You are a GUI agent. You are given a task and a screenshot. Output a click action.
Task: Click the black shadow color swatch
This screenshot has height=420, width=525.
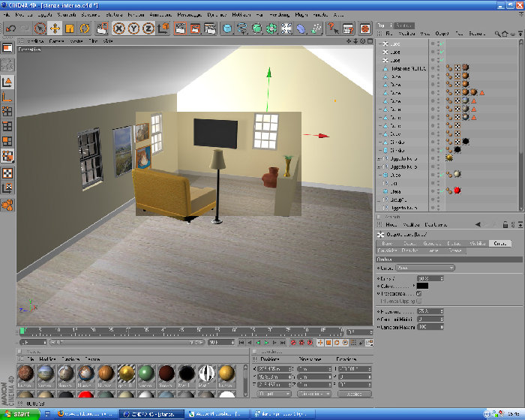tap(422, 286)
